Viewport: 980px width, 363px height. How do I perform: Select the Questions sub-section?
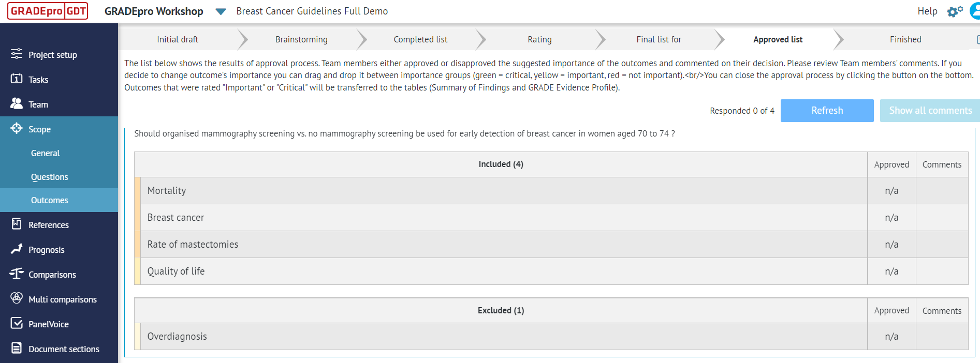49,176
